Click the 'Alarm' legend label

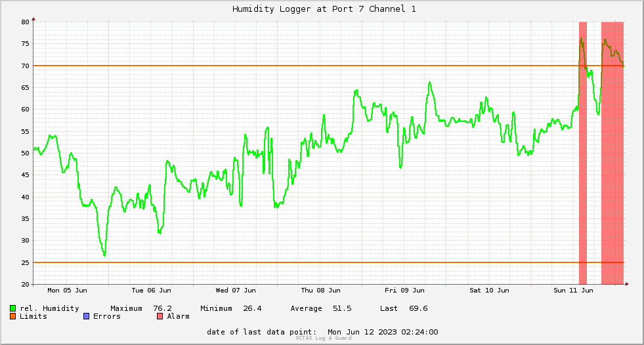coord(179,316)
